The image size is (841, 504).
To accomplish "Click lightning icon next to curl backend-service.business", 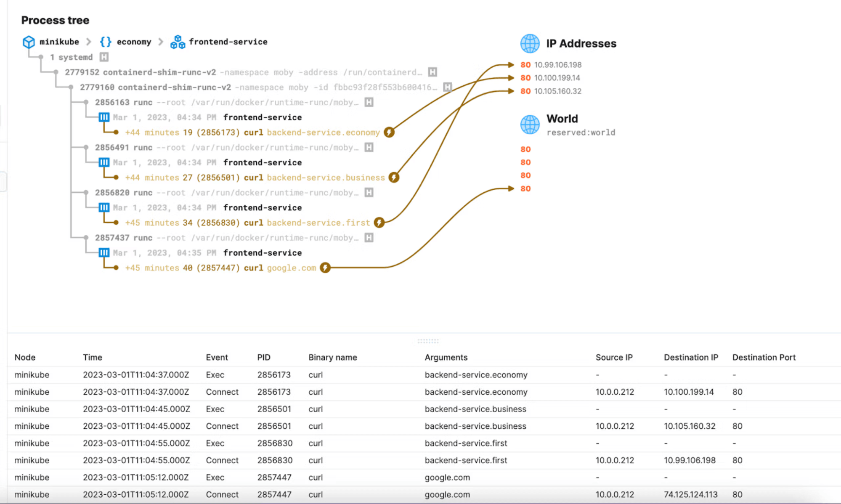I will [394, 177].
